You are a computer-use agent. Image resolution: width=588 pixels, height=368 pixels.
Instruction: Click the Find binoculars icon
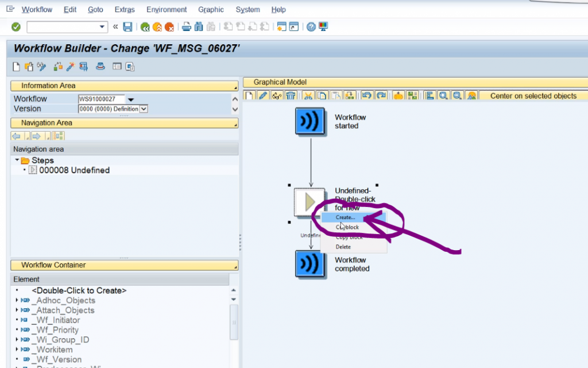coord(199,27)
